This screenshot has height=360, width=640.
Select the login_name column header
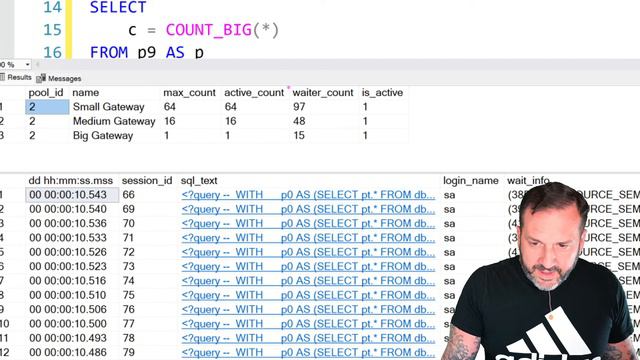coord(471,180)
